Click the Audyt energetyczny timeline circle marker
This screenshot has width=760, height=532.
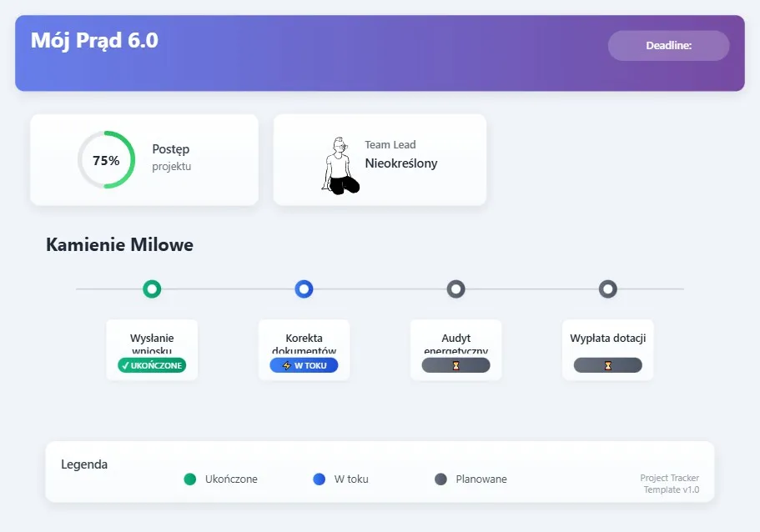tap(455, 289)
